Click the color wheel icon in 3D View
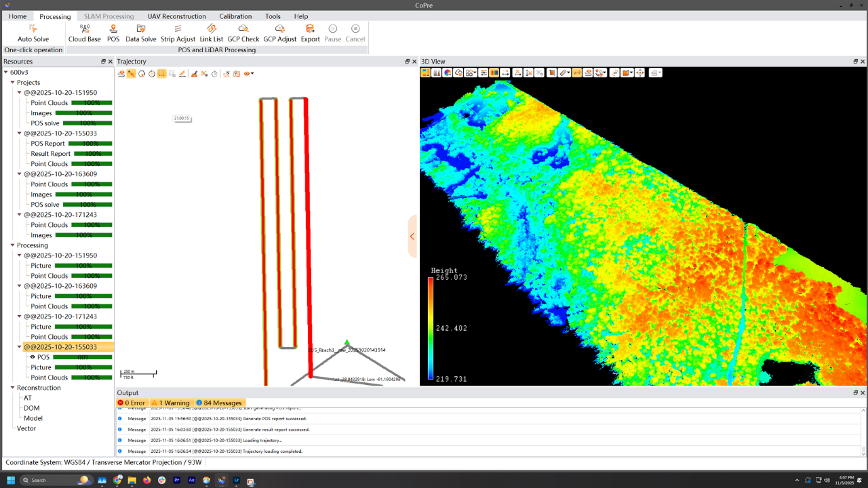This screenshot has width=868, height=488. [x=448, y=73]
